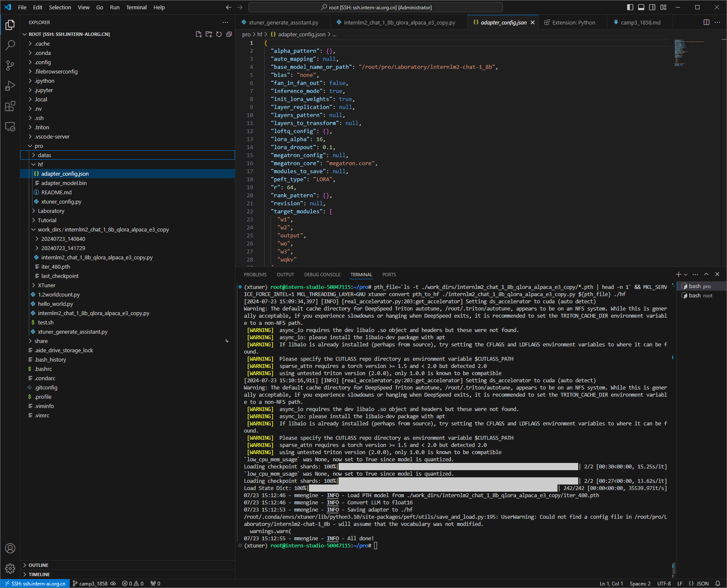Refresh the Explorer file tree
This screenshot has height=588, width=727.
[219, 34]
